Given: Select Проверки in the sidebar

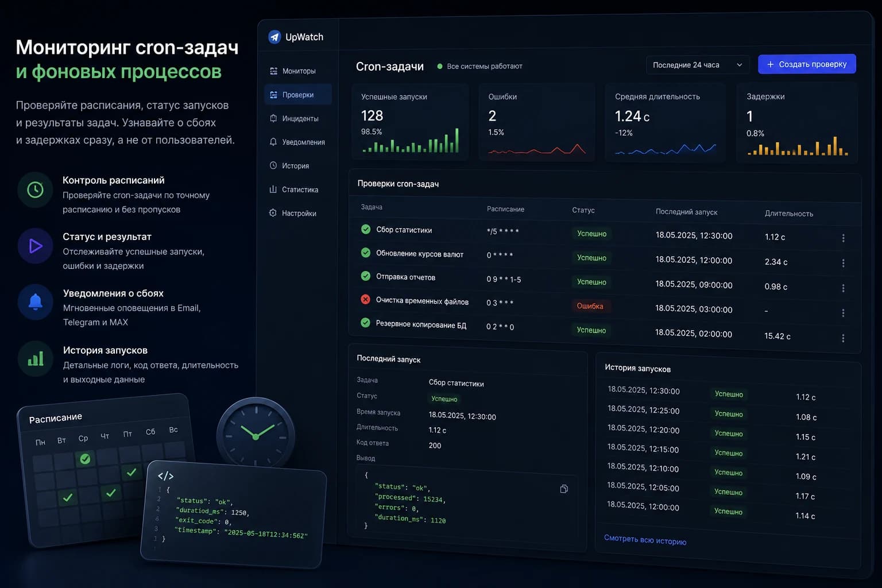Looking at the screenshot, I should 298,95.
